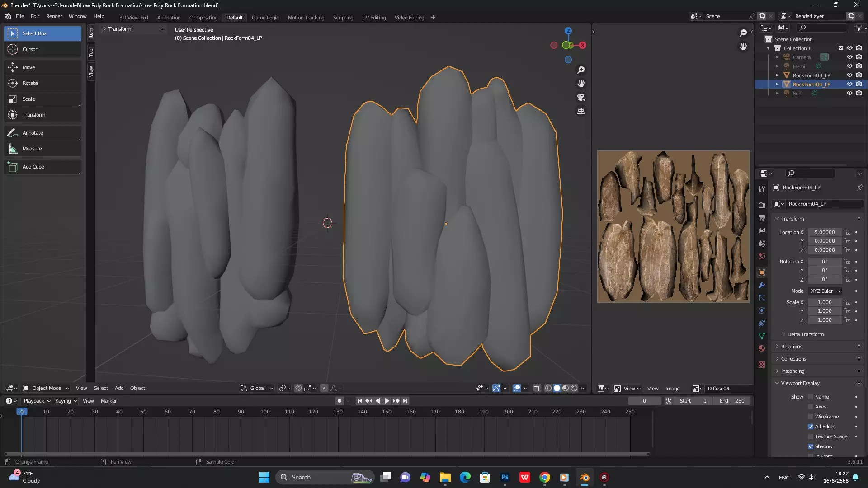
Task: Switch perspective/orthographic with grid icon
Action: (581, 111)
